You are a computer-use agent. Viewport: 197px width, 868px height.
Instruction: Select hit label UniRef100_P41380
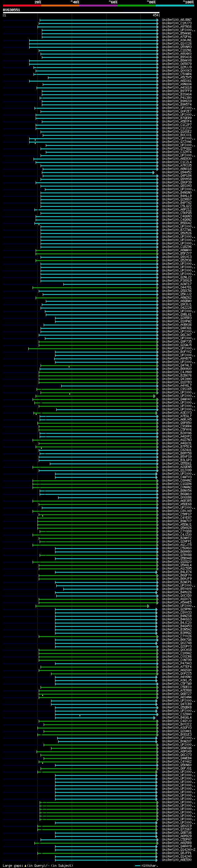[177, 98]
